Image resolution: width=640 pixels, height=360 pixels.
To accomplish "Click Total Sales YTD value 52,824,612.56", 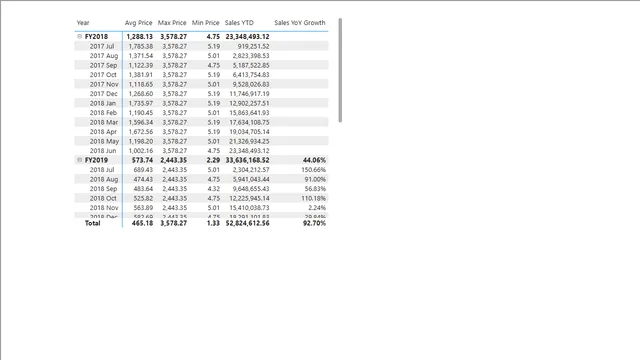I will pos(247,223).
